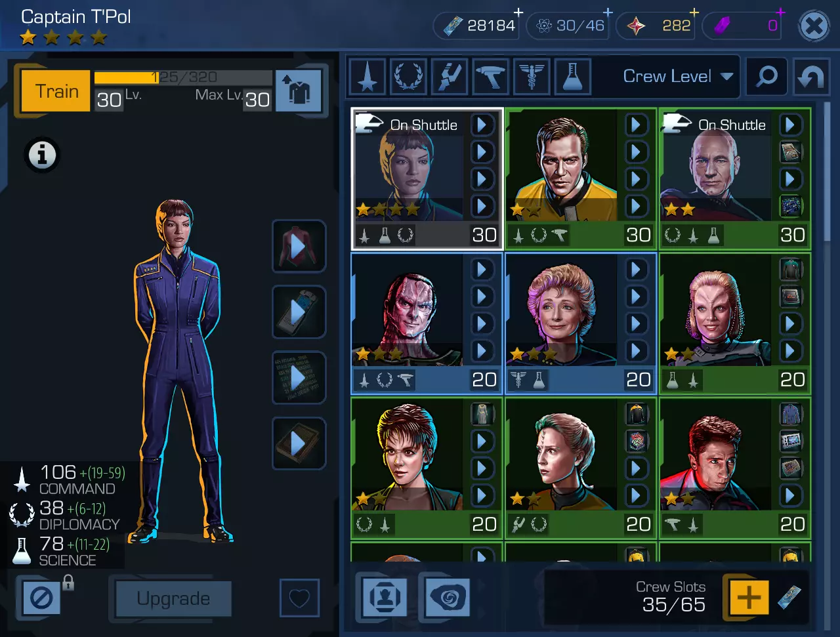Open crew search magnifier

tap(766, 77)
